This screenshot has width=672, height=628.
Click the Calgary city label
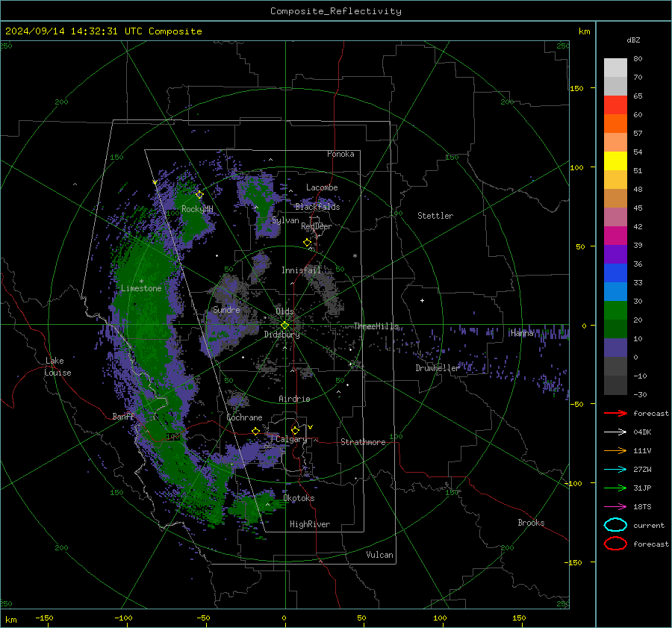tap(291, 439)
